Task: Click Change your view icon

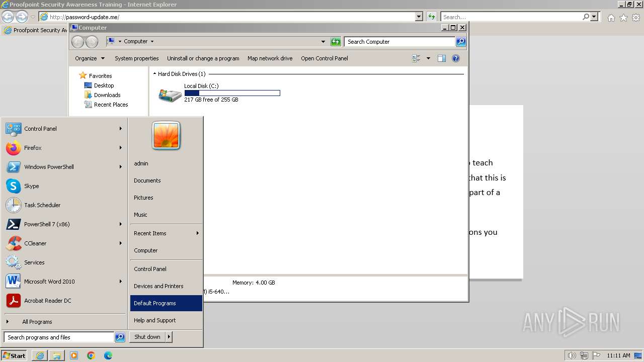Action: point(416,58)
